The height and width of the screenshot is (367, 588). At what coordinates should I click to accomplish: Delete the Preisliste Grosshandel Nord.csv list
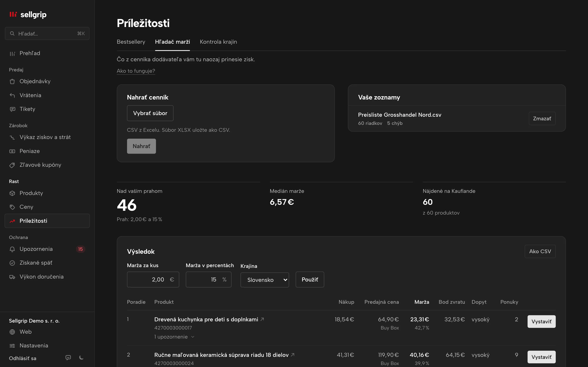[542, 119]
